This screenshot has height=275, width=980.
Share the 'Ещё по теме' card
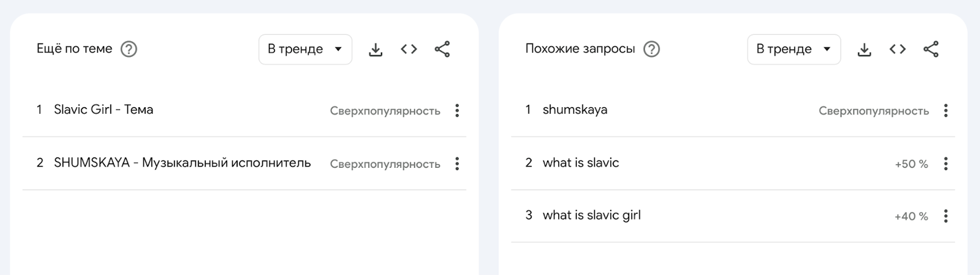tap(442, 49)
